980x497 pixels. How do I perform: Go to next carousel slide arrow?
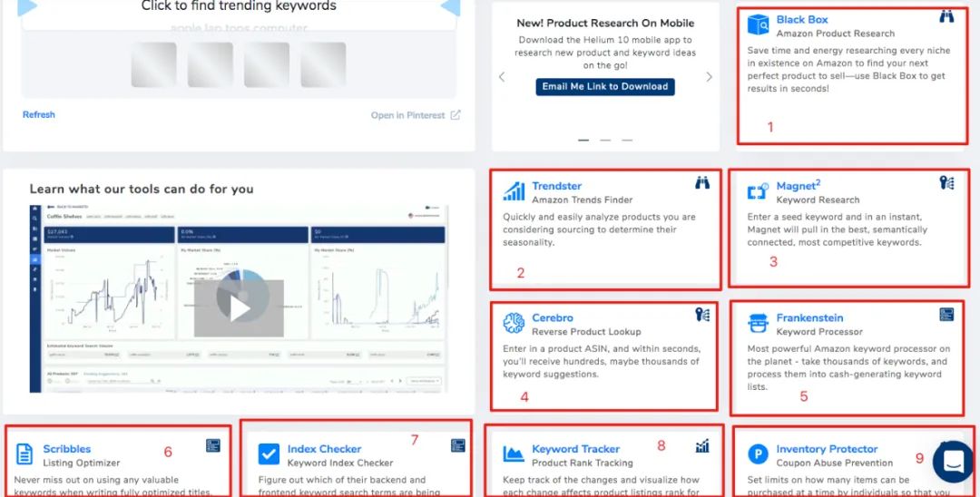(710, 77)
